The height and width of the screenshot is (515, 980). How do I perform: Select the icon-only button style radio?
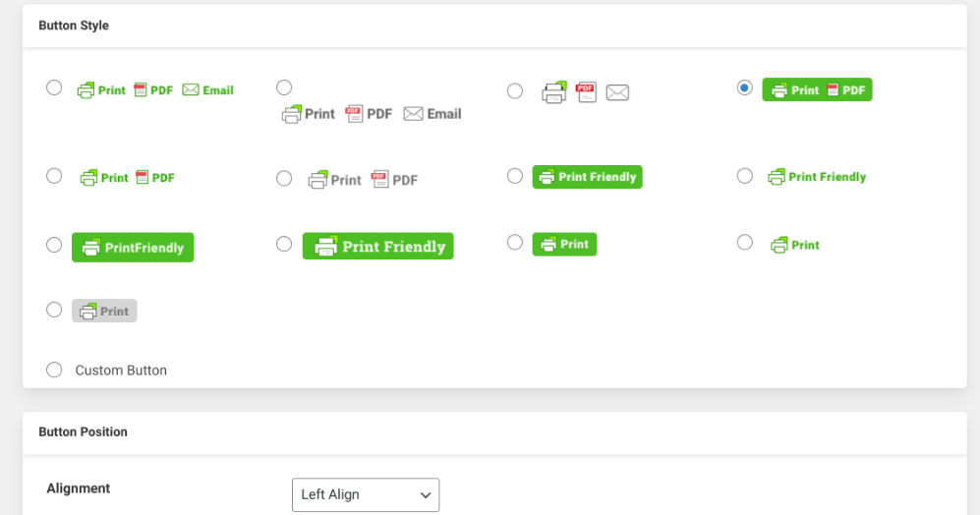pos(515,91)
